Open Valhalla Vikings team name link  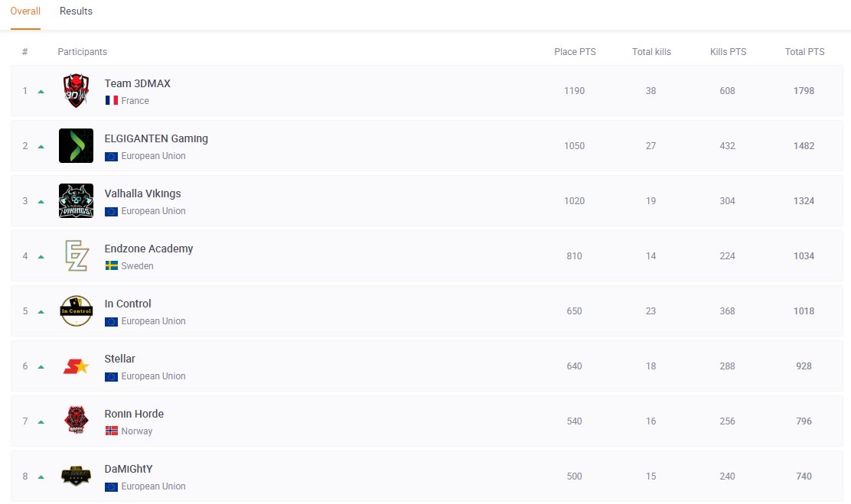(143, 193)
